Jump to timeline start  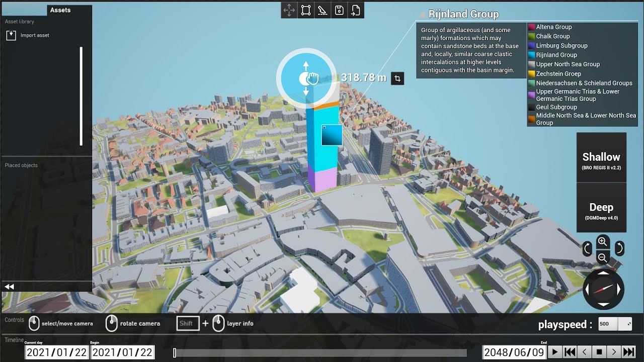pyautogui.click(x=570, y=352)
